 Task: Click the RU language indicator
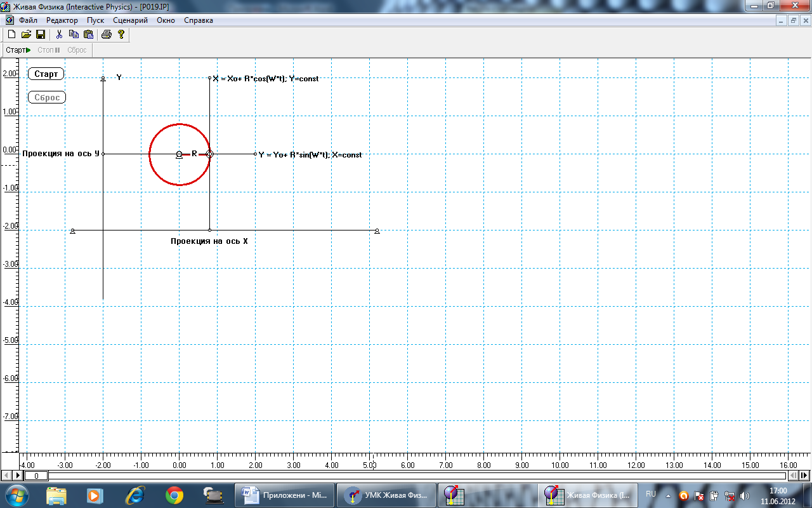coord(651,493)
